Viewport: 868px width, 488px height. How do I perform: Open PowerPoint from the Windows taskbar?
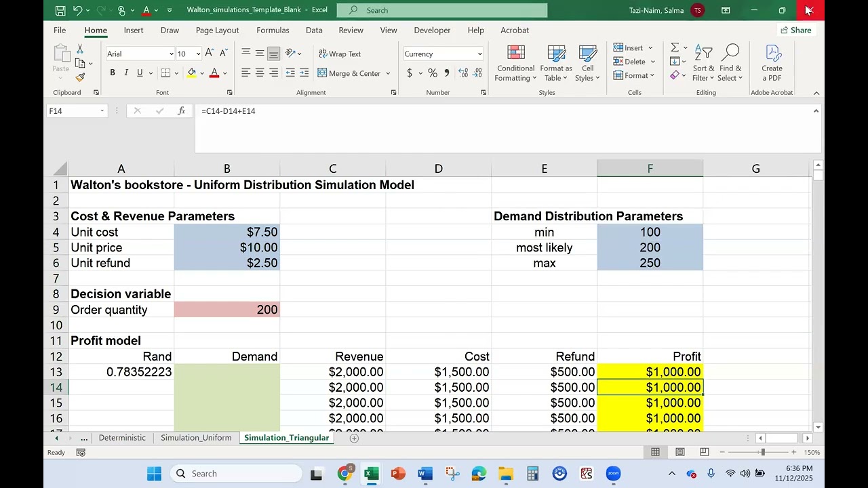click(398, 474)
